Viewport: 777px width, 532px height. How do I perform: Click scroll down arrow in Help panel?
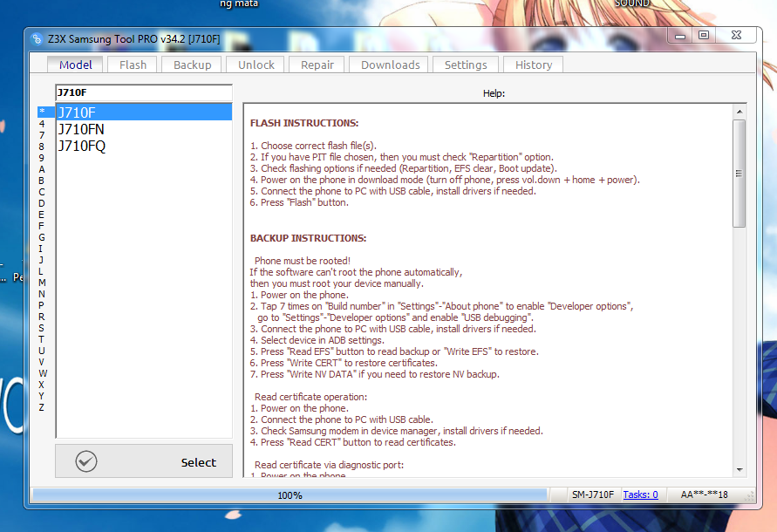pyautogui.click(x=740, y=469)
